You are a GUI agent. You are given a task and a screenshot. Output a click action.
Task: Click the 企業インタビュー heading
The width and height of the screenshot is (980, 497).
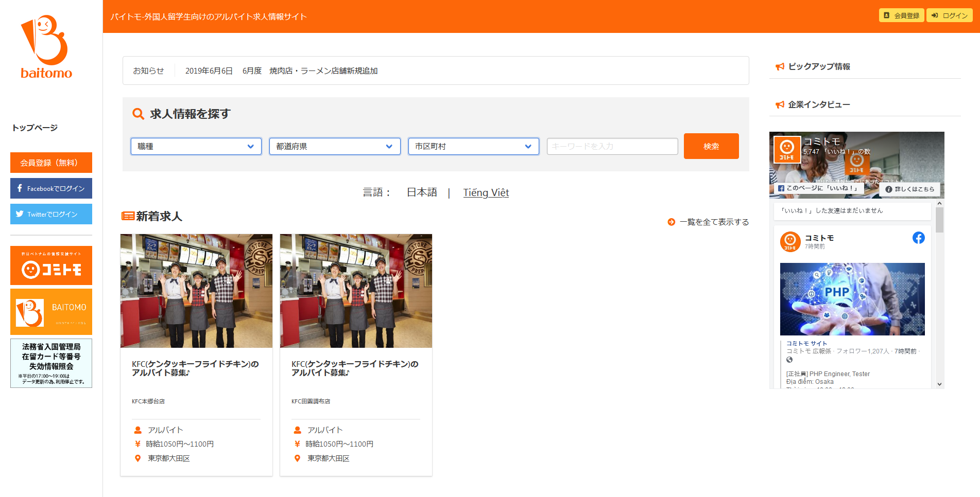[819, 104]
